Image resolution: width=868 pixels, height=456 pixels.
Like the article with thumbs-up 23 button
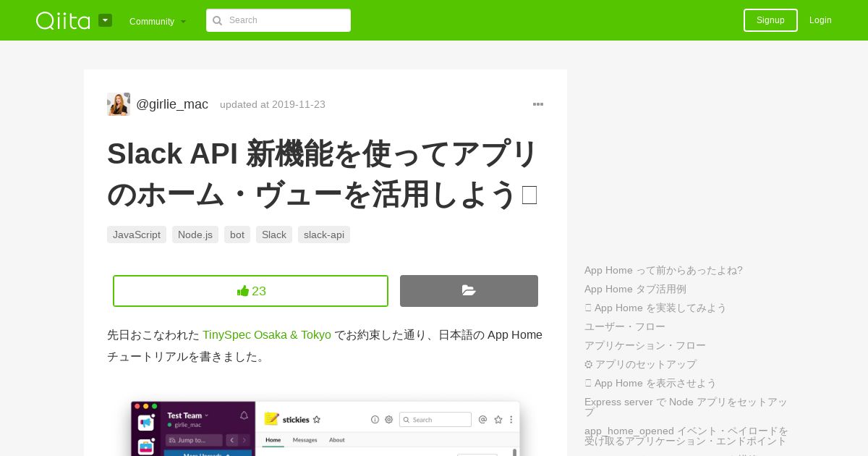250,291
